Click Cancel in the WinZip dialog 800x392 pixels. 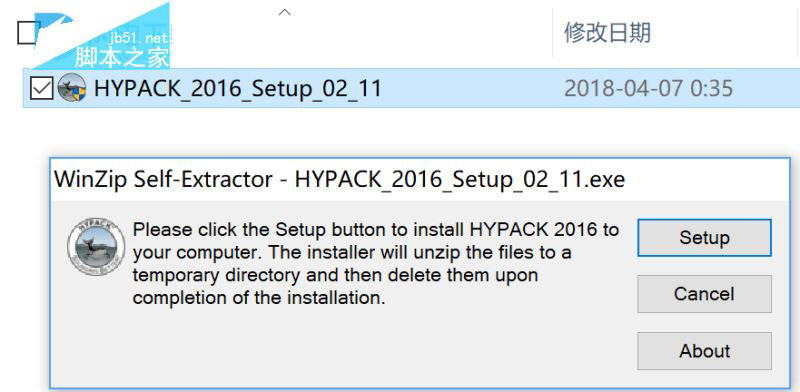pos(704,294)
